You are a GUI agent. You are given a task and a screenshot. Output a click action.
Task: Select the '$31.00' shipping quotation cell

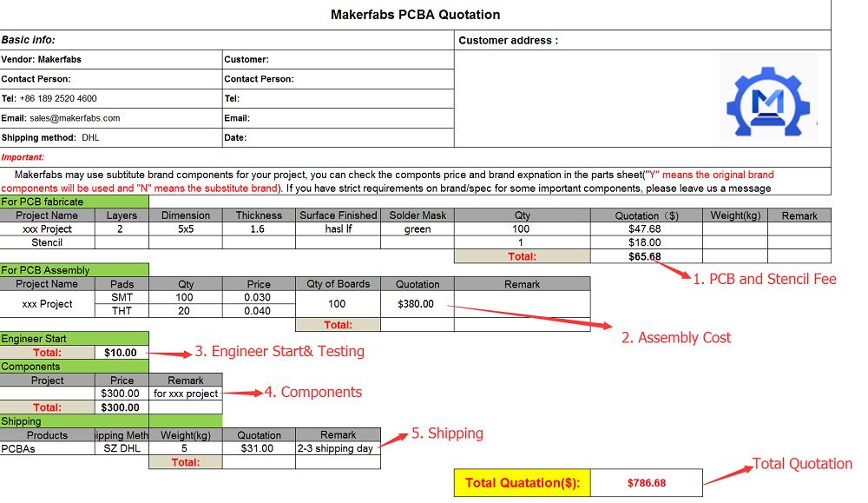click(x=259, y=448)
